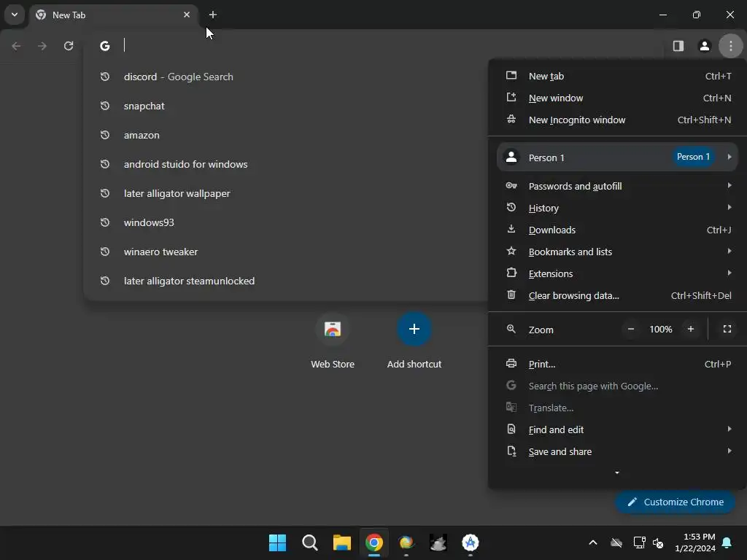Screen dimensions: 747x560
Task: Expand the History submenu
Action: (x=617, y=208)
